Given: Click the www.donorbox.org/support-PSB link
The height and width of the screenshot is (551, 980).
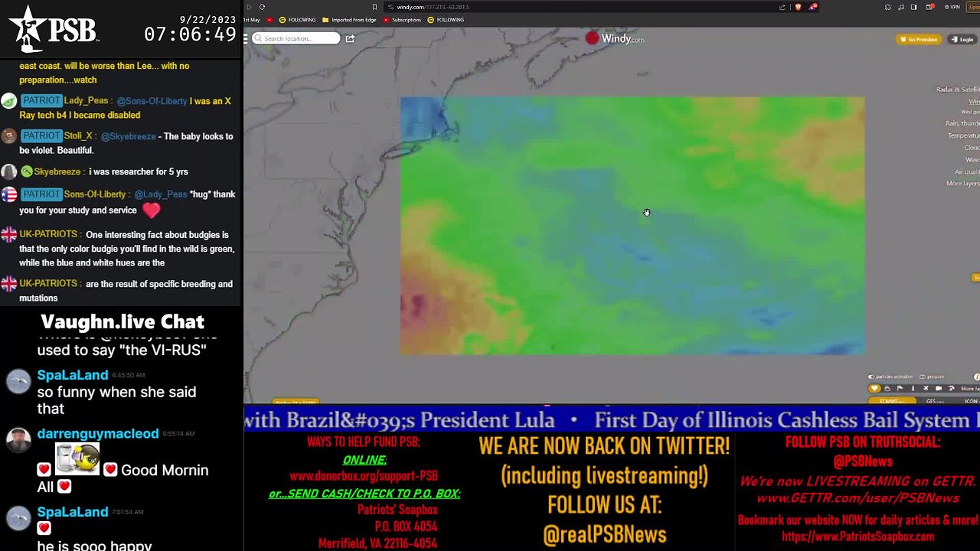Looking at the screenshot, I should [x=364, y=476].
